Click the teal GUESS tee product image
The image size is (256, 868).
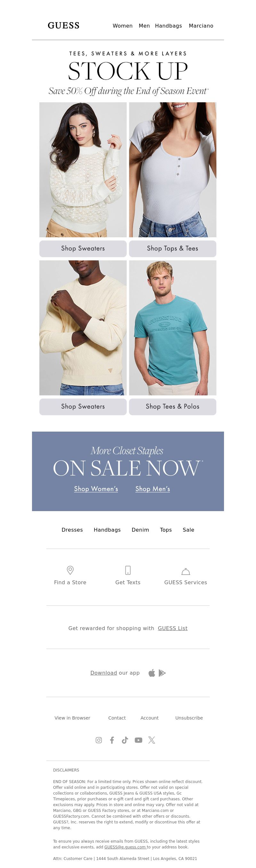pos(172,327)
